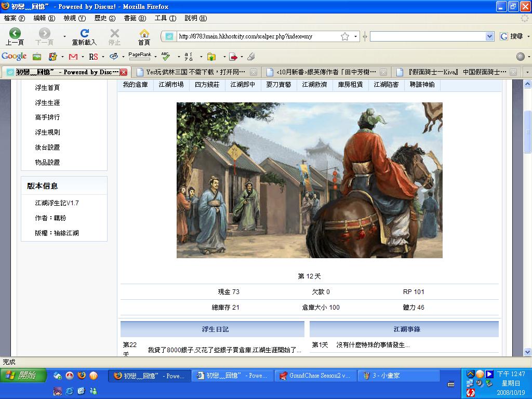Open the 說明 menu
This screenshot has width=532, height=399.
(195, 18)
